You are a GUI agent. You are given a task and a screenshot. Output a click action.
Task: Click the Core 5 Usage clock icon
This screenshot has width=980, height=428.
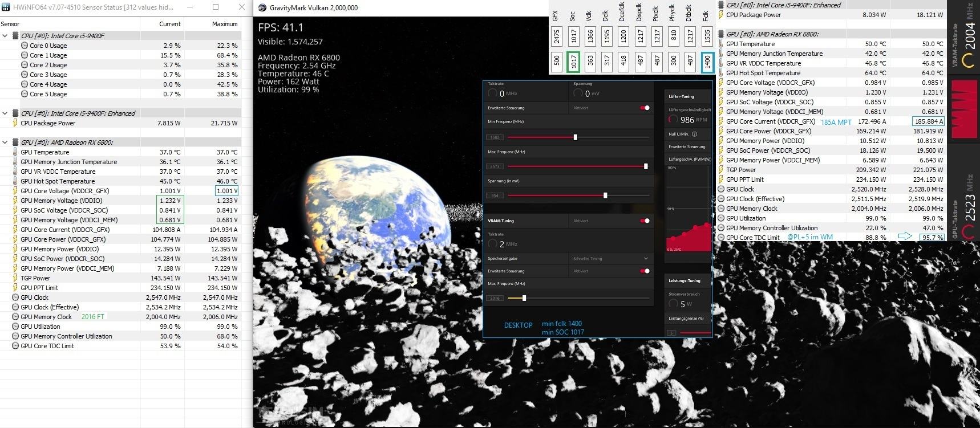tap(25, 94)
